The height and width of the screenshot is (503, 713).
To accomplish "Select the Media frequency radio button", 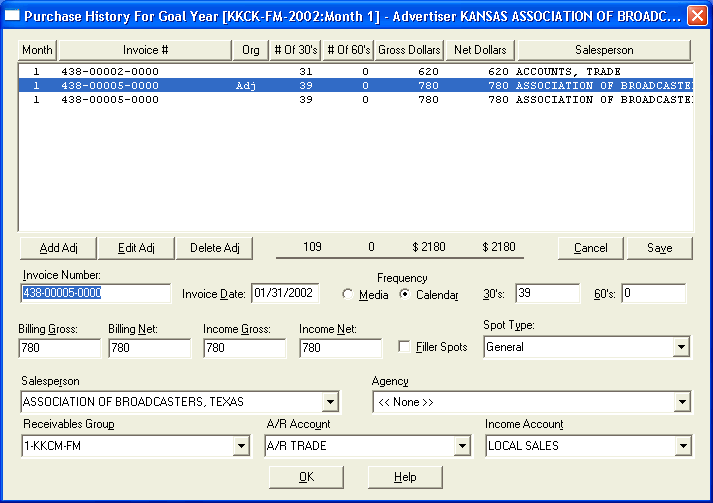I will [348, 294].
